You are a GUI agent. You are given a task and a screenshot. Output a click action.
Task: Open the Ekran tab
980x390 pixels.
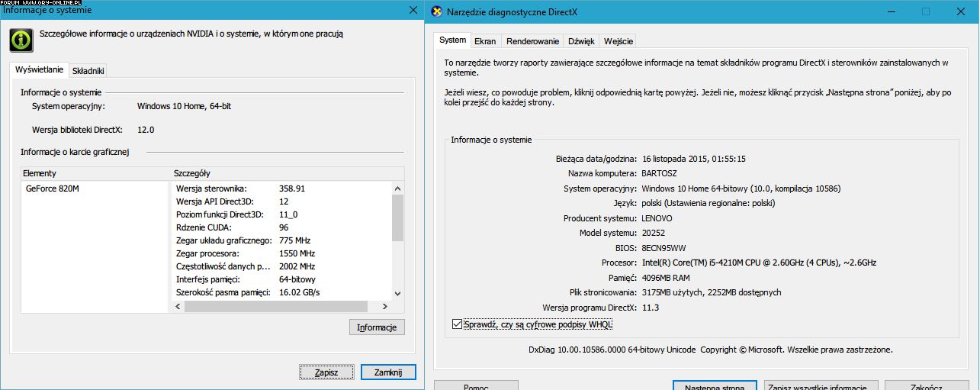tap(484, 41)
